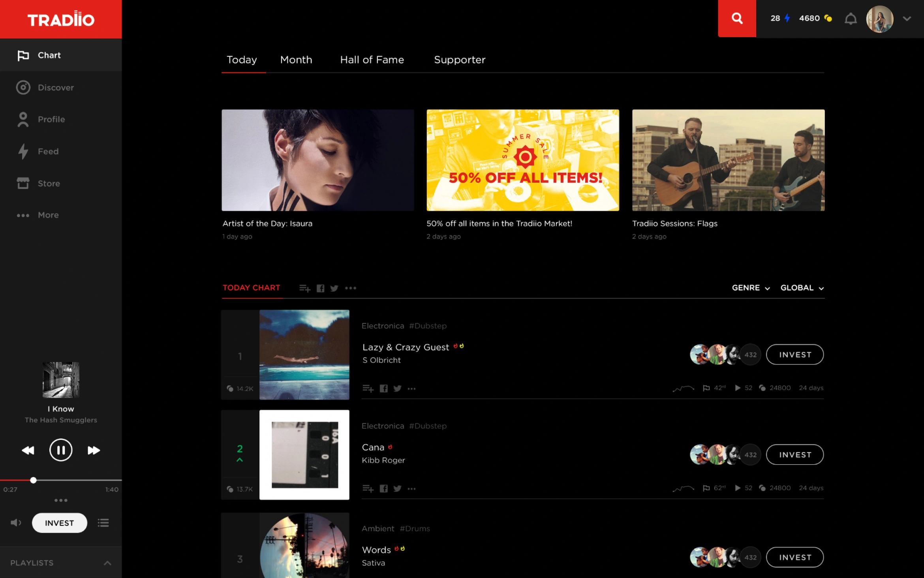Open the Tradiio Sessions: Flags thumbnail
This screenshot has width=924, height=578.
tap(728, 160)
